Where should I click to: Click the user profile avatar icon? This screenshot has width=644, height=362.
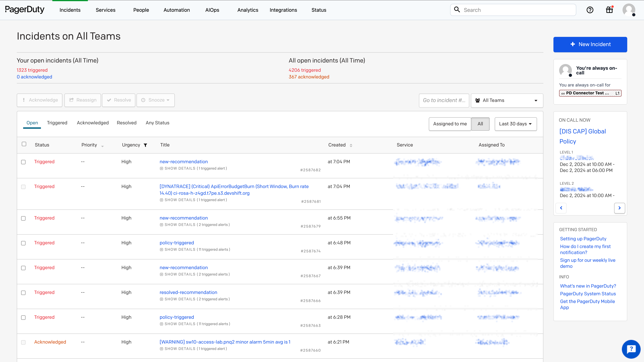pyautogui.click(x=629, y=10)
